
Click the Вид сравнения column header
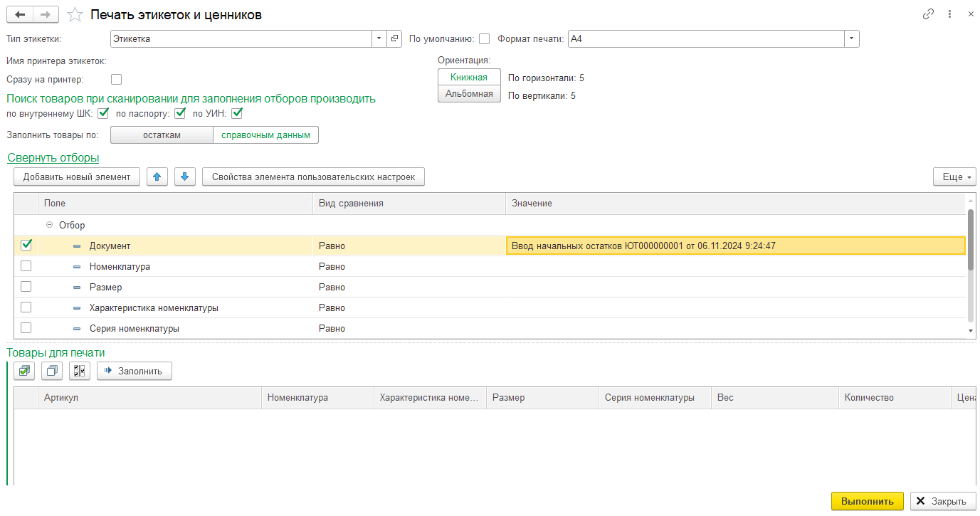pyautogui.click(x=409, y=203)
